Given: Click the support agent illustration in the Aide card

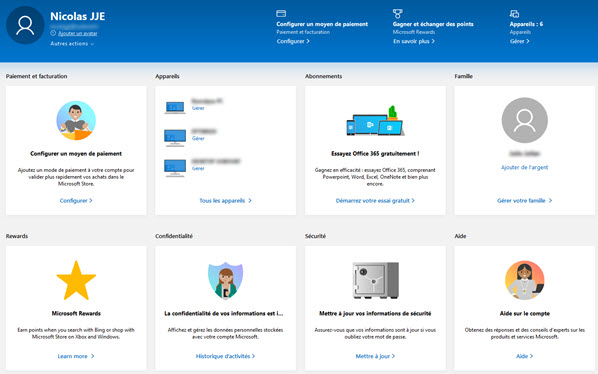Looking at the screenshot, I should click(x=524, y=280).
